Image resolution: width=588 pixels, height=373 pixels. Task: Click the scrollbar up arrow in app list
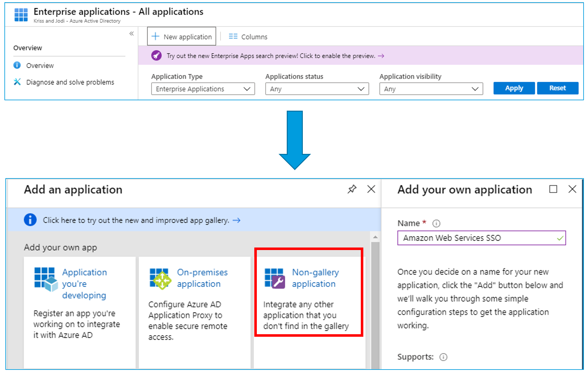point(375,237)
